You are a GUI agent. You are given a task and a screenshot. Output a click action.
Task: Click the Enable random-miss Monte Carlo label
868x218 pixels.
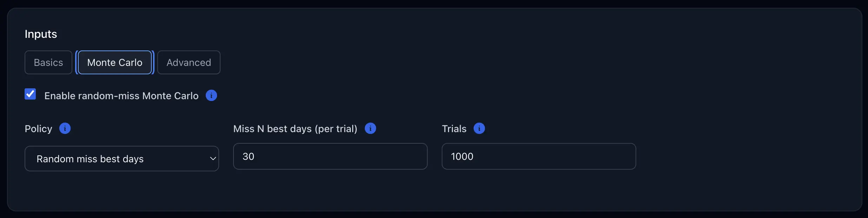point(121,96)
